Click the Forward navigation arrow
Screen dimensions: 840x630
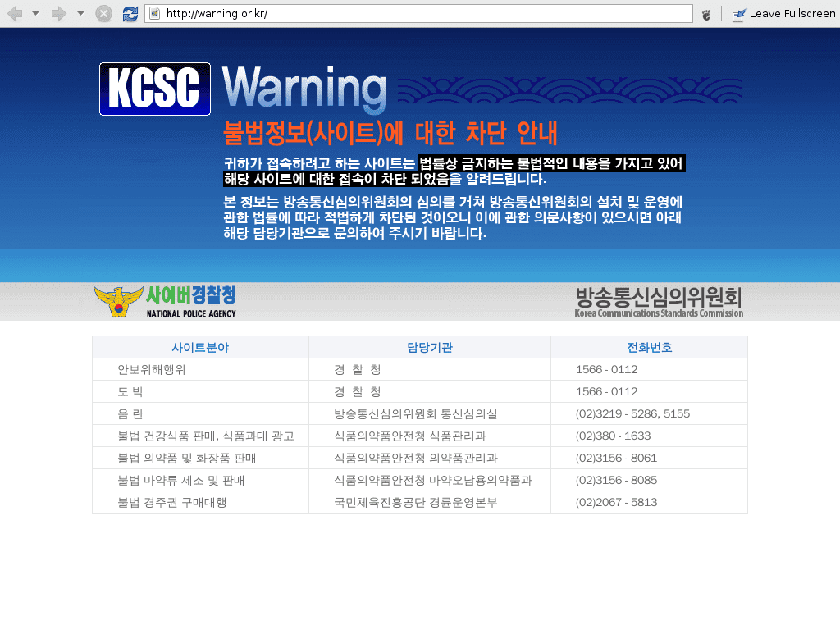[59, 13]
